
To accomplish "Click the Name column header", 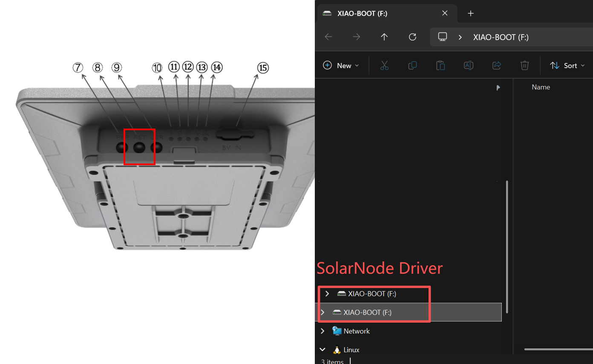I will pos(541,87).
